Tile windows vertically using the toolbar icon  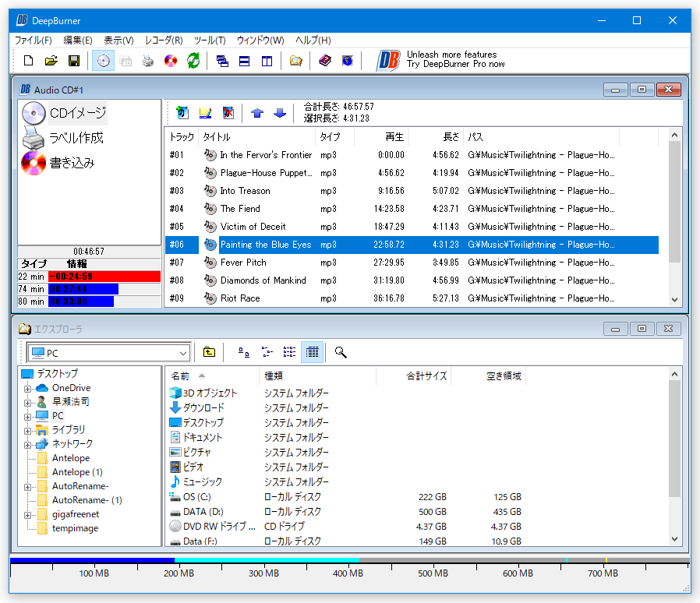point(267,61)
